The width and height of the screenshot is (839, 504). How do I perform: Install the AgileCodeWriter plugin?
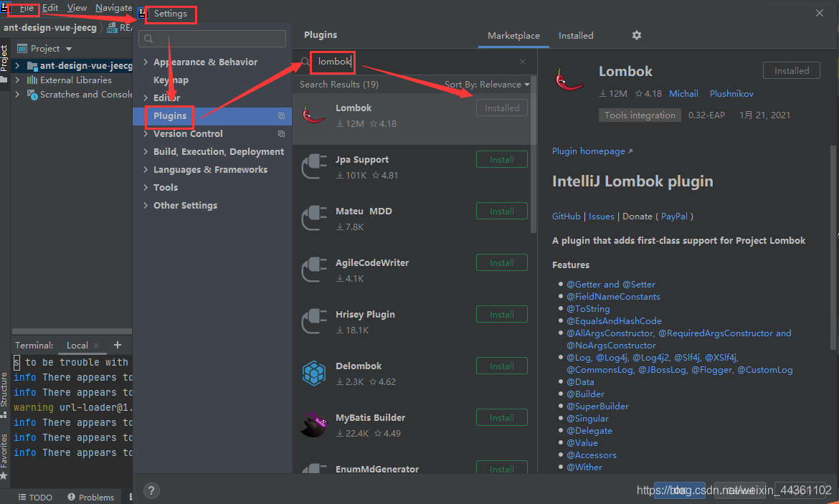(502, 262)
